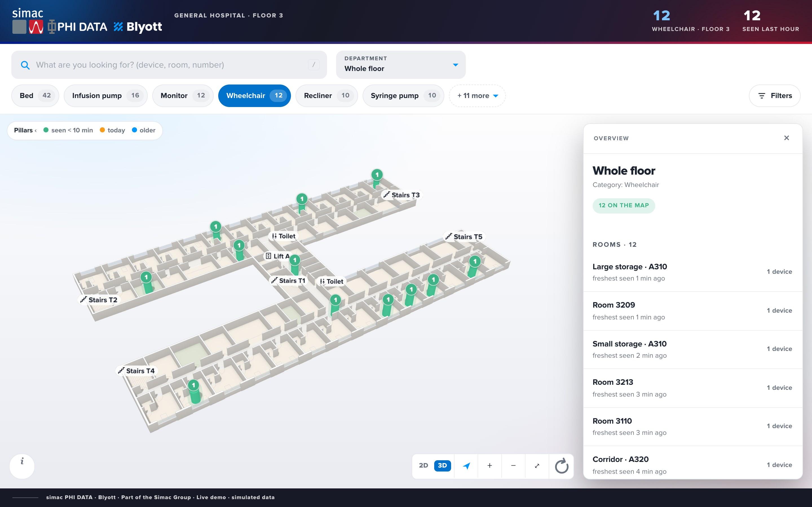
Task: Switch map to 2D view
Action: [x=423, y=465]
